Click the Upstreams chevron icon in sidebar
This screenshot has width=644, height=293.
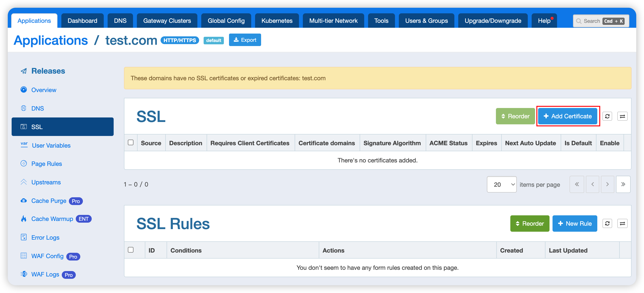click(x=24, y=182)
